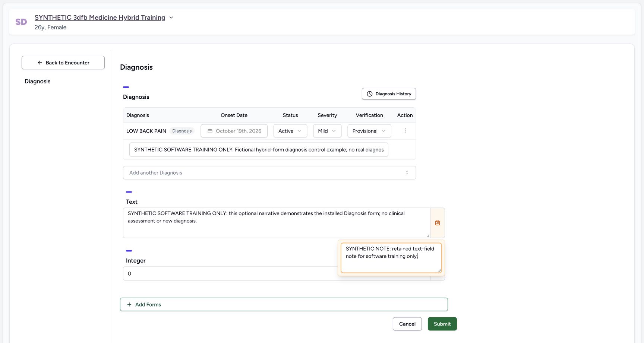The image size is (644, 343).
Task: Click the SD patient avatar
Action: (x=21, y=22)
